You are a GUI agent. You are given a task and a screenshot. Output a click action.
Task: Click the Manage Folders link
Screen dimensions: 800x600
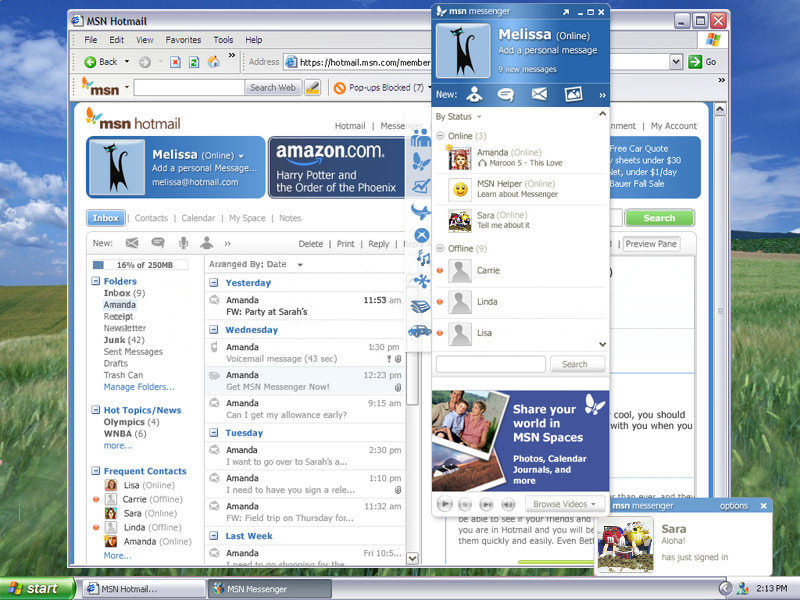[139, 387]
